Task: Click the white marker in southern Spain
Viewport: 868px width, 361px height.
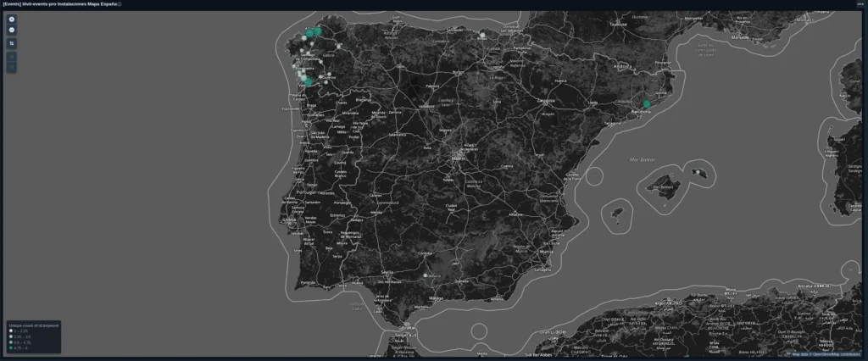Action: click(x=426, y=275)
